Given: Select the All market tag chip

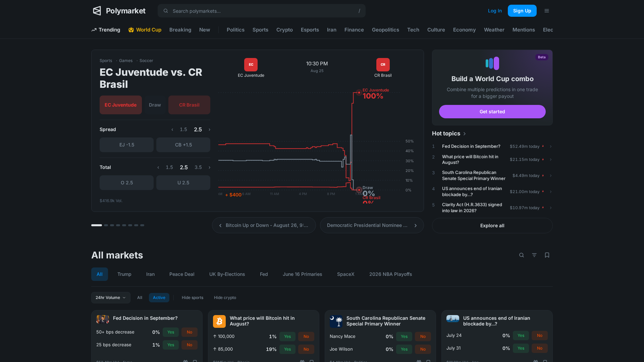Looking at the screenshot, I should pos(100,274).
